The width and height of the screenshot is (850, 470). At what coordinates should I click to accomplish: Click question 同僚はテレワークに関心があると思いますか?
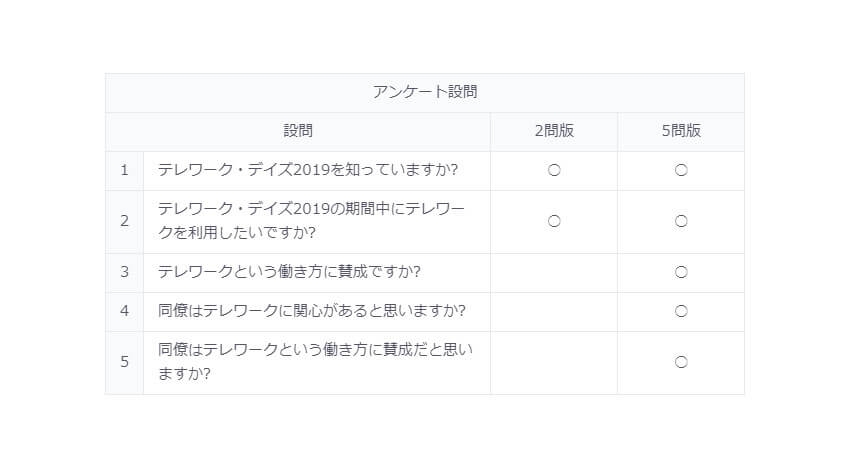pos(312,311)
